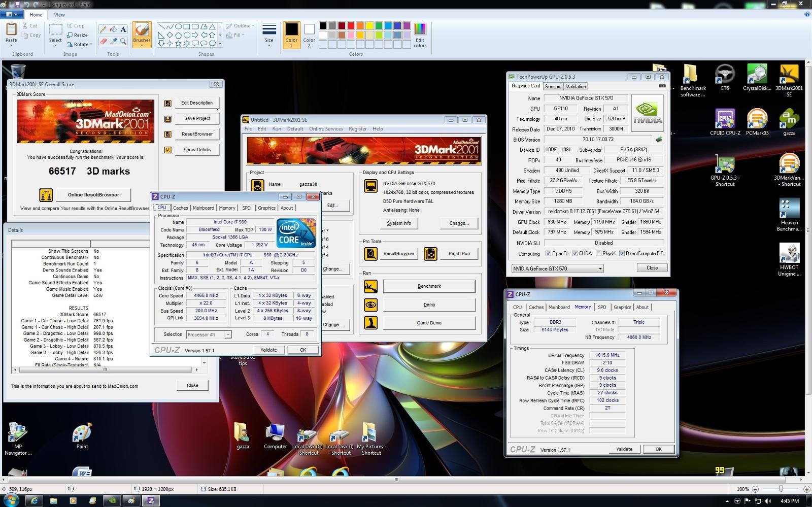
Task: Click the GPU-Z screenshot camera icon
Action: 662,86
